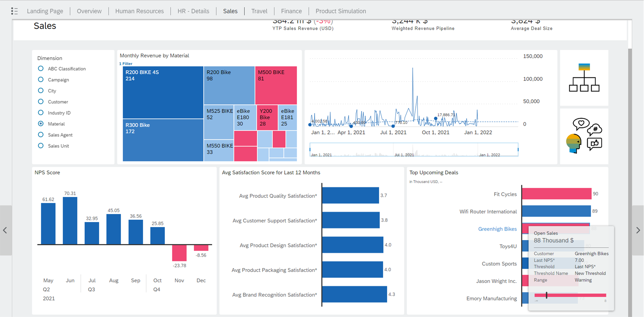Select Industry ID dimension radio button
This screenshot has width=644, height=317.
pos(41,112)
